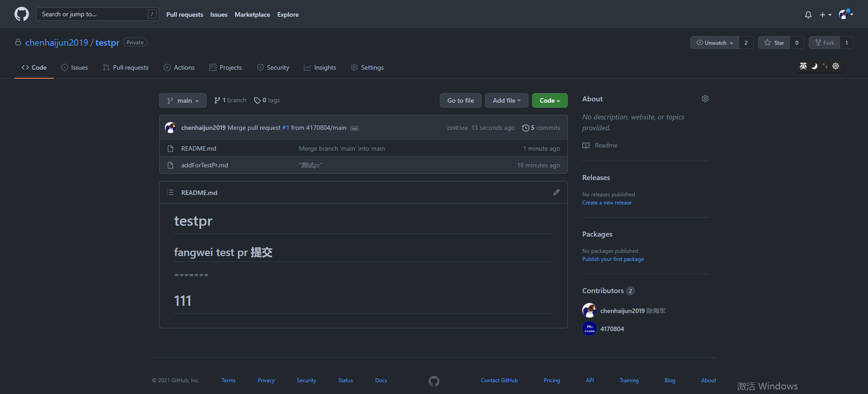868x394 pixels.
Task: Open the Contributors list heading
Action: tap(609, 291)
